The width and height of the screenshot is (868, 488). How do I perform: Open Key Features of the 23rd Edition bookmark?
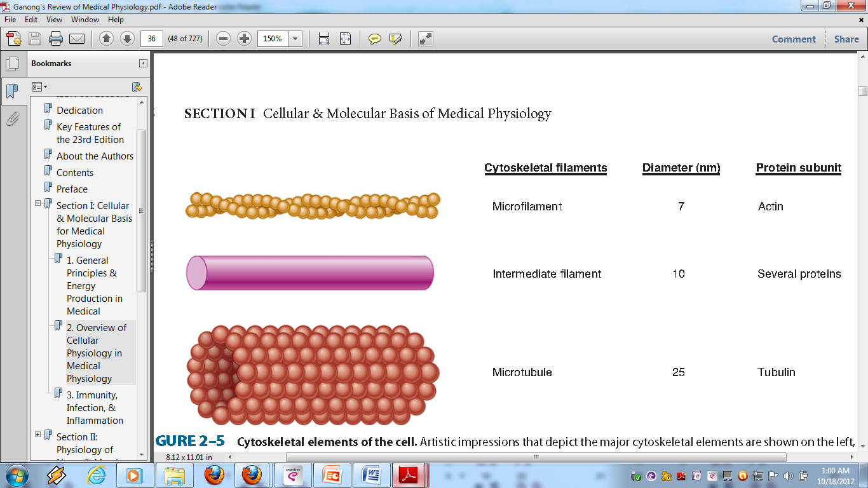tap(90, 133)
